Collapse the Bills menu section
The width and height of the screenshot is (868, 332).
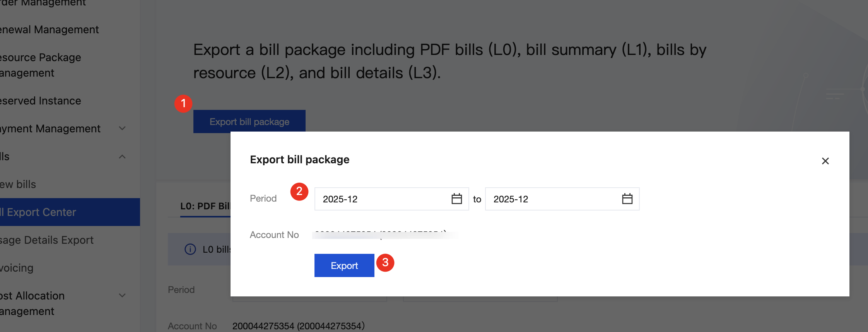pyautogui.click(x=122, y=157)
